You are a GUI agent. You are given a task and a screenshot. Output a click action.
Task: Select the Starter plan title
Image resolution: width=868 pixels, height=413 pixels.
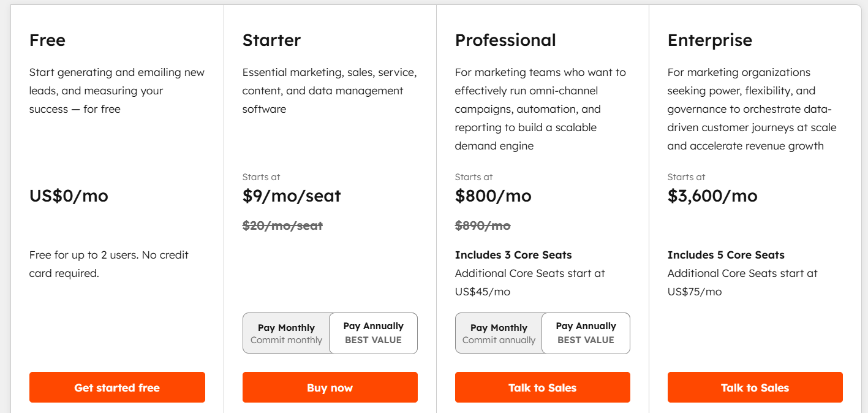point(271,40)
